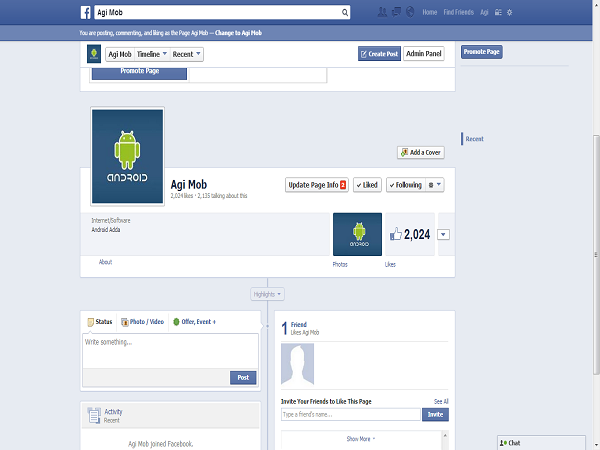This screenshot has width=600, height=450.
Task: Click the Add a Cover picture icon
Action: click(x=404, y=152)
